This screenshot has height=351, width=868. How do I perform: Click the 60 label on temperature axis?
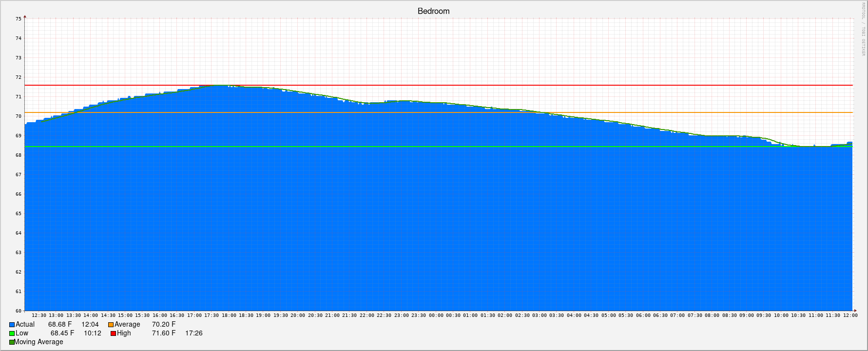tap(19, 311)
